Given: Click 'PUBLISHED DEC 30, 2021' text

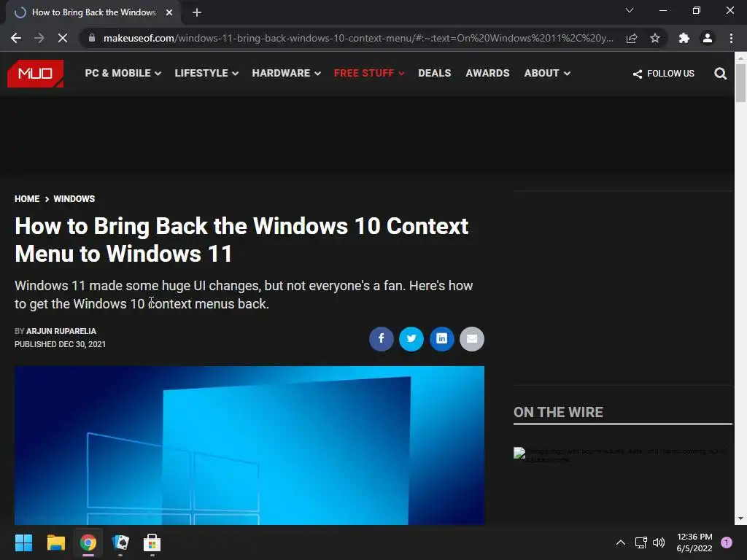Looking at the screenshot, I should (x=60, y=344).
